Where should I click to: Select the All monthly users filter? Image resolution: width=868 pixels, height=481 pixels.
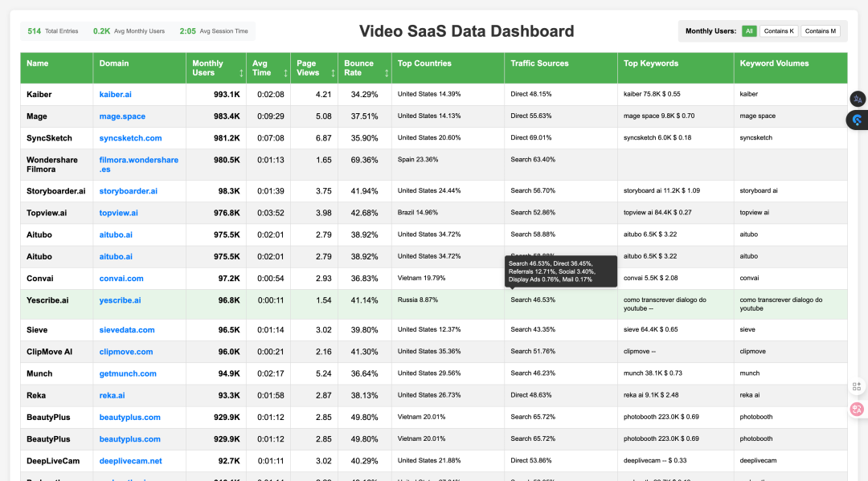(749, 31)
